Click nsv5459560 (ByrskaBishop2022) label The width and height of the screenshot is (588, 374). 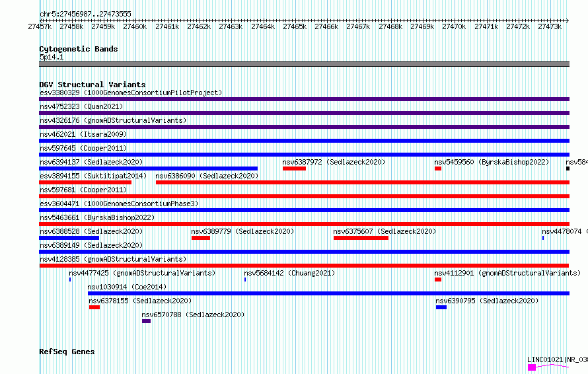492,162
